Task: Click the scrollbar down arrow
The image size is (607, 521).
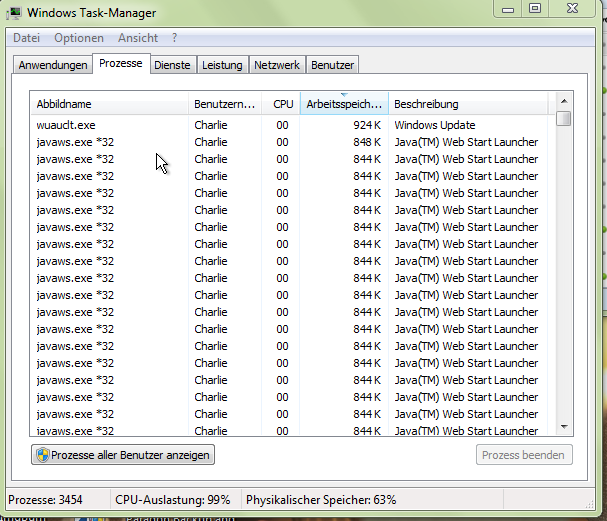Action: (564, 427)
